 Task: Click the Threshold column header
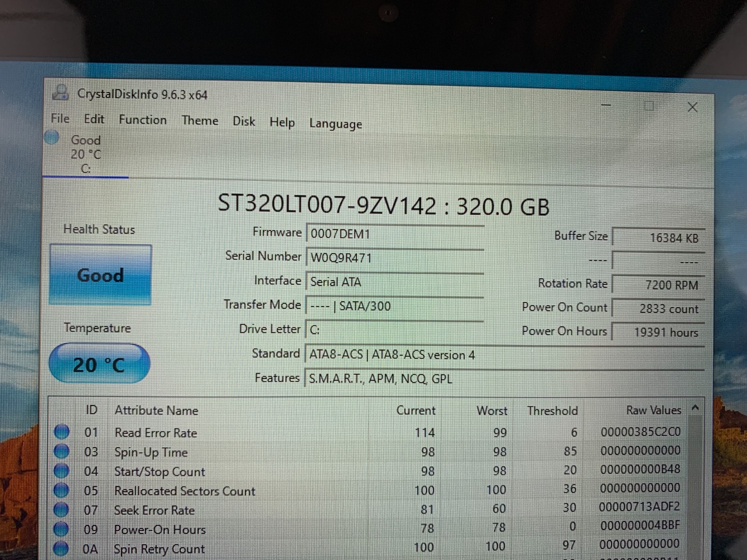pos(552,411)
